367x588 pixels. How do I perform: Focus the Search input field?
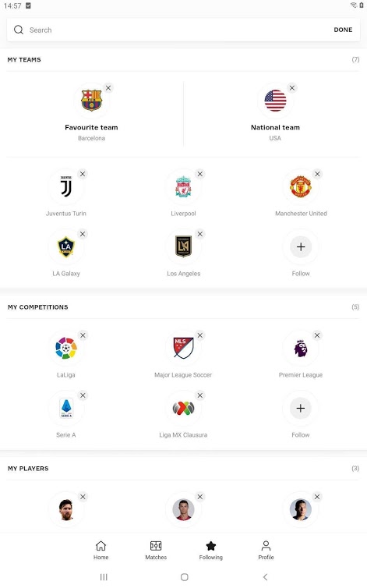click(x=170, y=30)
